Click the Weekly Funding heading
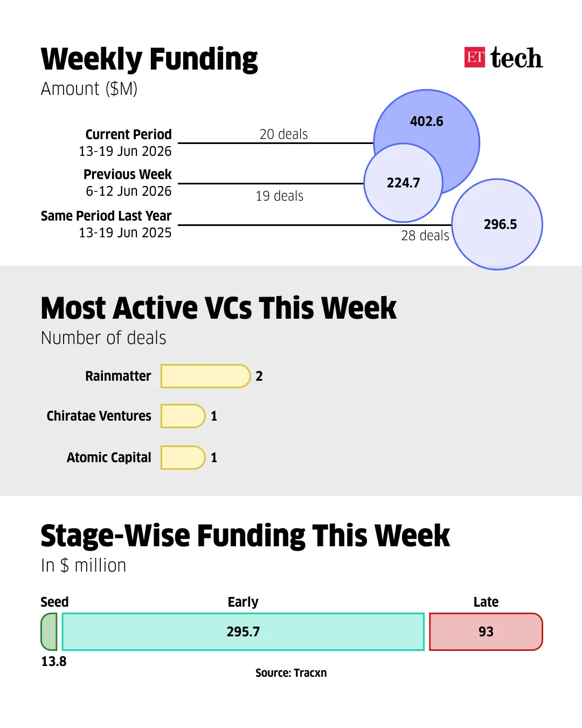 [149, 59]
